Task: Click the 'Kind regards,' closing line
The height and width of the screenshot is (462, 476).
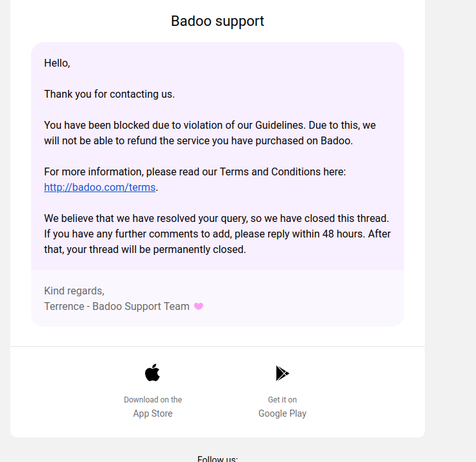Action: tap(74, 291)
